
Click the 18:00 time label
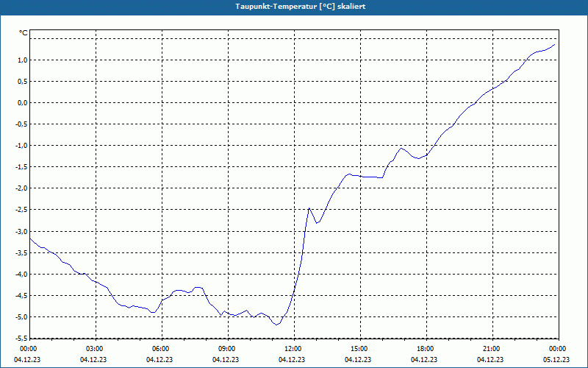point(426,349)
